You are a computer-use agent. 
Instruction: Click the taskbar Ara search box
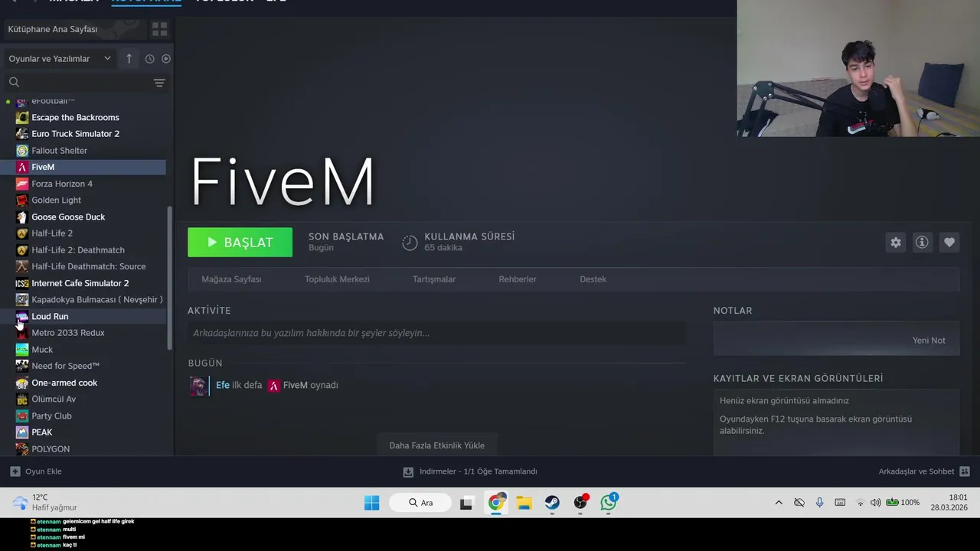[420, 503]
